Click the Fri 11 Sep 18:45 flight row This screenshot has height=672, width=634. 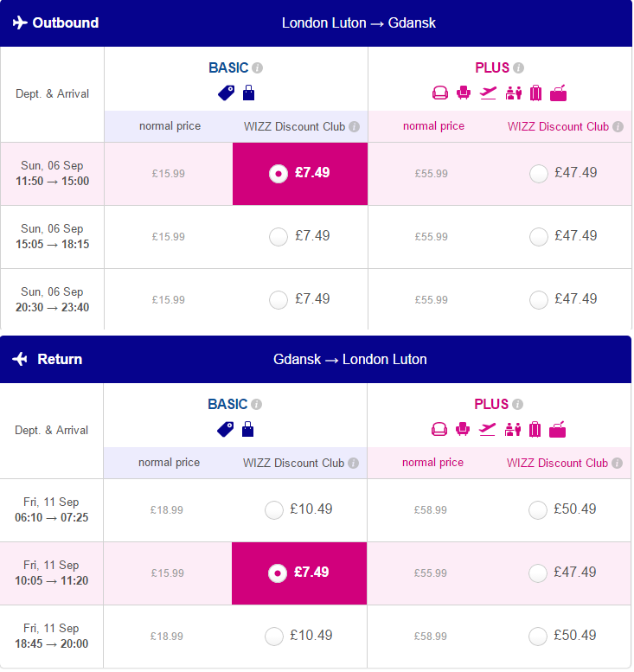316,637
